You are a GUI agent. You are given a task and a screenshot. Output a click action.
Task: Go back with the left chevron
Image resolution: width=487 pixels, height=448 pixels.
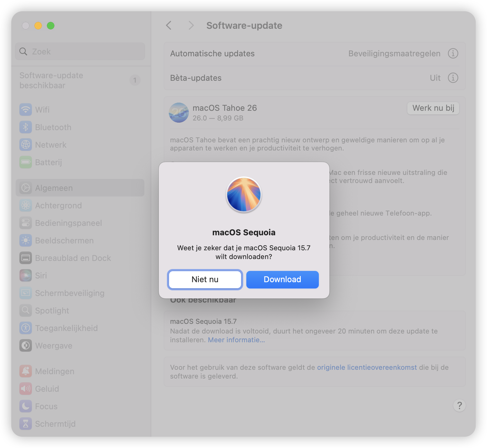(169, 25)
